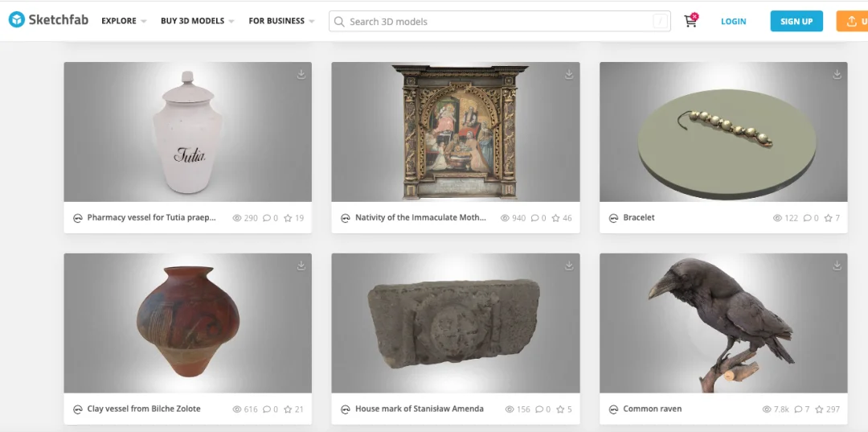Viewport: 868px width, 432px height.
Task: Click the orange Upload button
Action: pos(853,22)
